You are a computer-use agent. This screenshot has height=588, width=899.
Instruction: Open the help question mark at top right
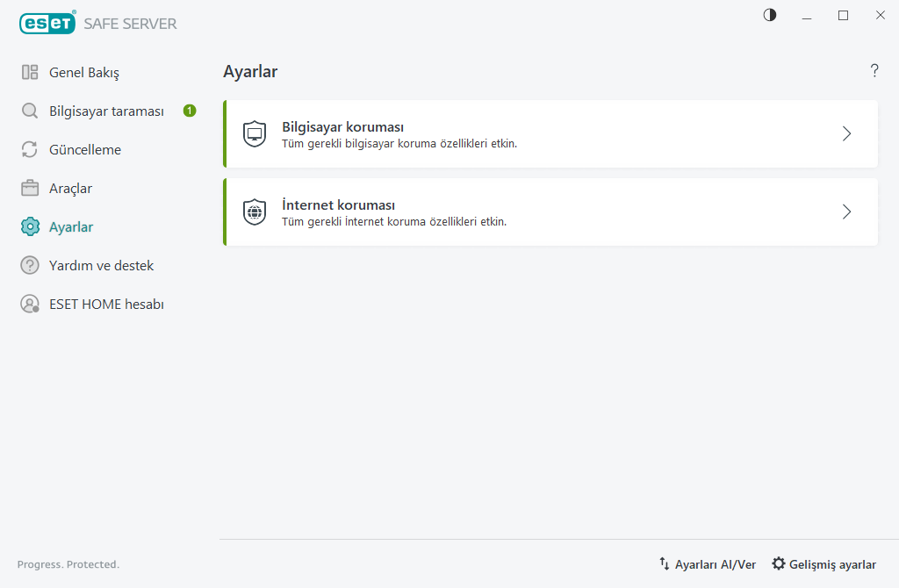coord(874,71)
